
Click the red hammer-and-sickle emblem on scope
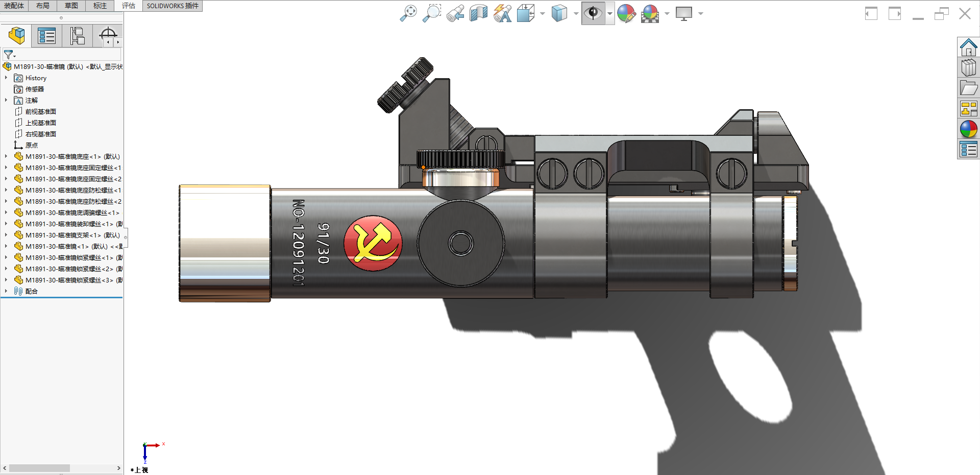[373, 243]
